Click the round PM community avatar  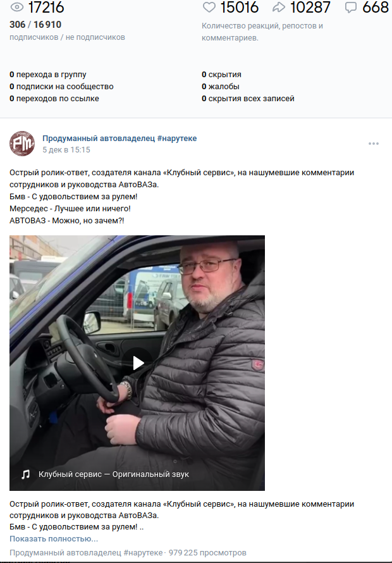pyautogui.click(x=22, y=144)
